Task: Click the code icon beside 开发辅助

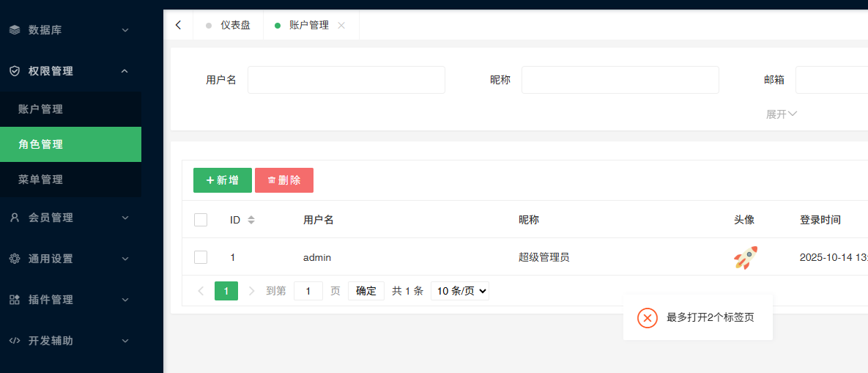Action: point(15,341)
